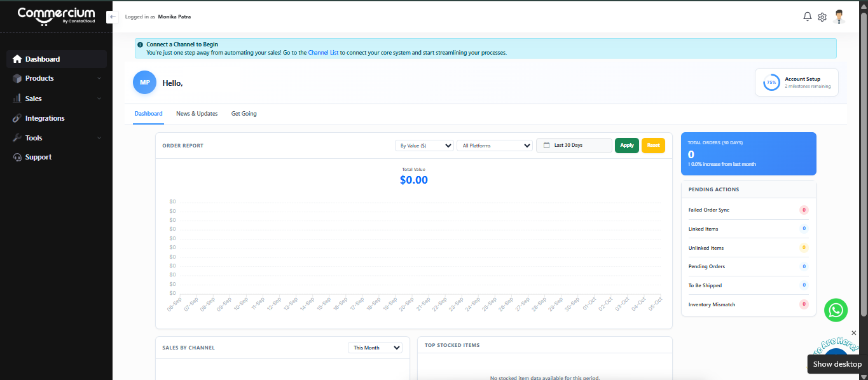This screenshot has width=868, height=380.
Task: Select Dashboard in the sidebar
Action: 57,59
